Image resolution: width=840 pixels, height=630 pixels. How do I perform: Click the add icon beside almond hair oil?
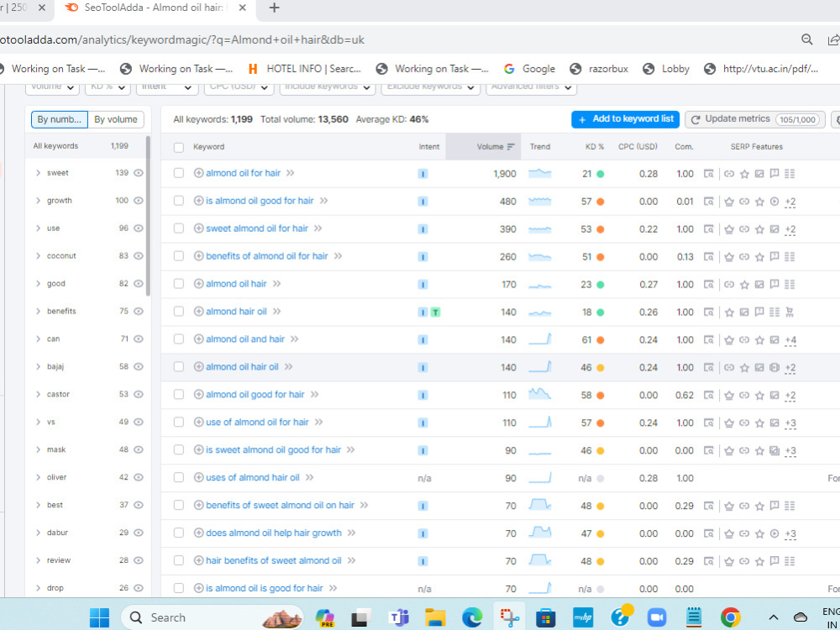coord(198,312)
